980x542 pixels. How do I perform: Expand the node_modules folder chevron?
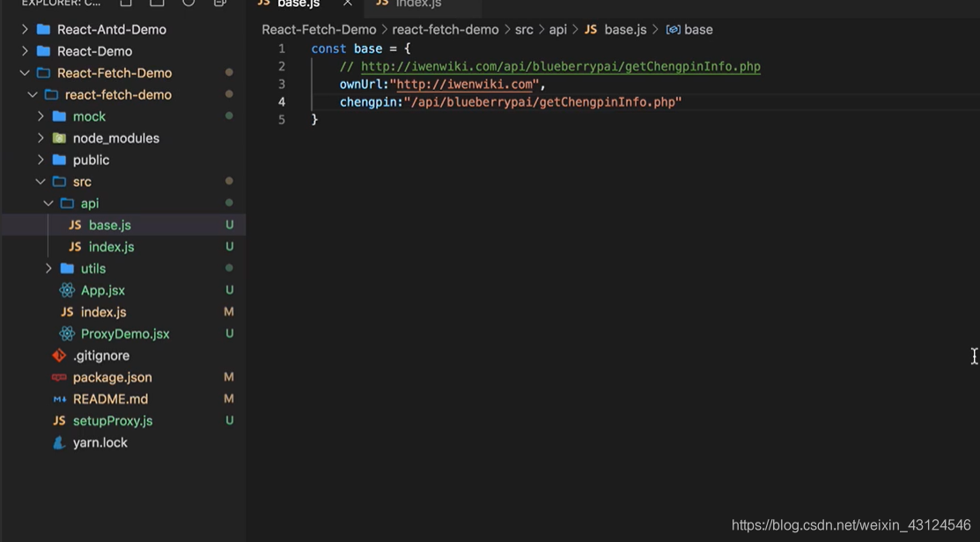click(x=41, y=138)
